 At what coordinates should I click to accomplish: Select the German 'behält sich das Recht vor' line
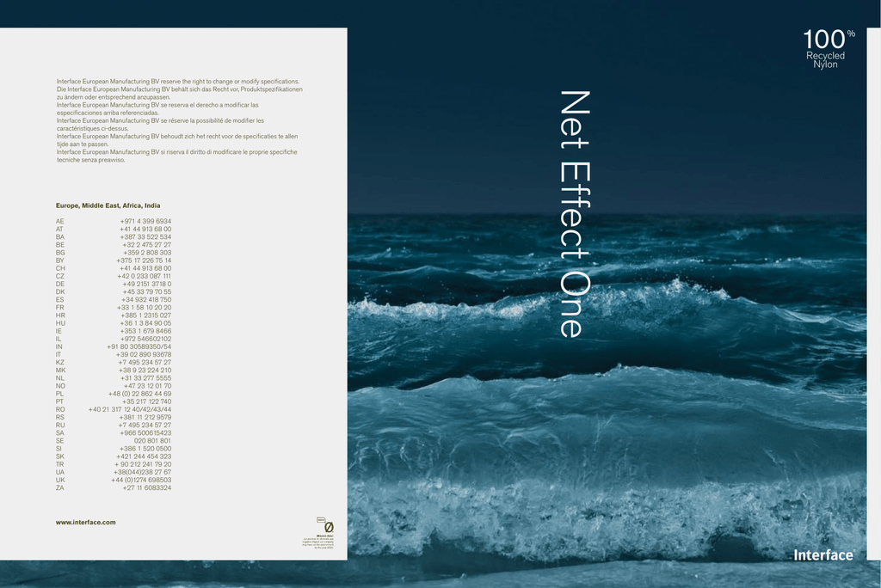179,93
